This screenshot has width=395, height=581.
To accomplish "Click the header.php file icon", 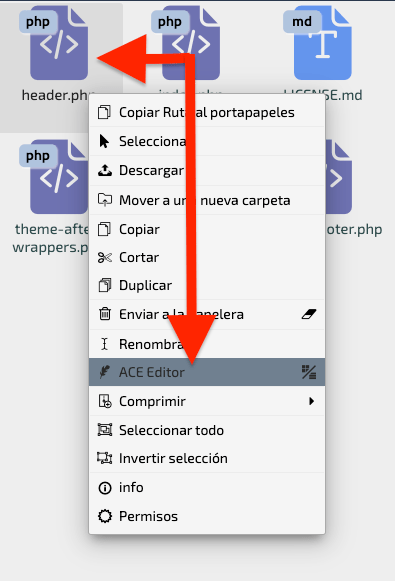I will 54,43.
